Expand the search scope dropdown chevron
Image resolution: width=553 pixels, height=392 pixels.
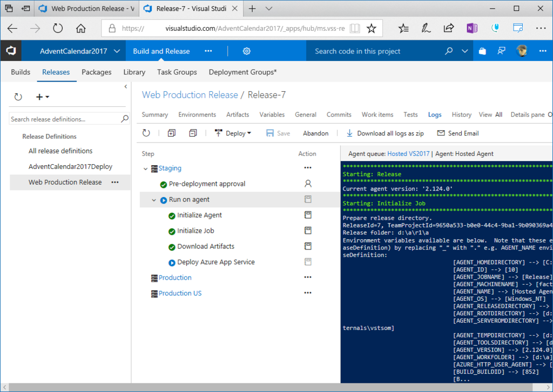pyautogui.click(x=465, y=51)
